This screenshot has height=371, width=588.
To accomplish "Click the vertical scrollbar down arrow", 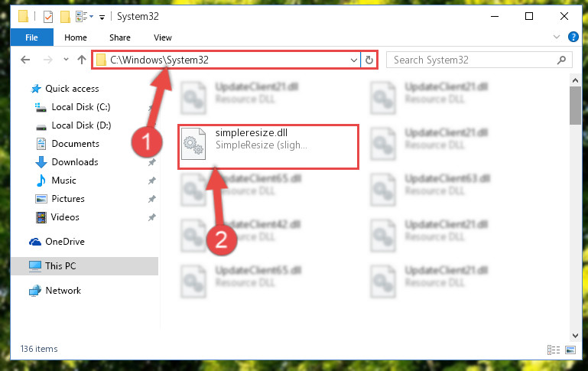I will tap(575, 336).
